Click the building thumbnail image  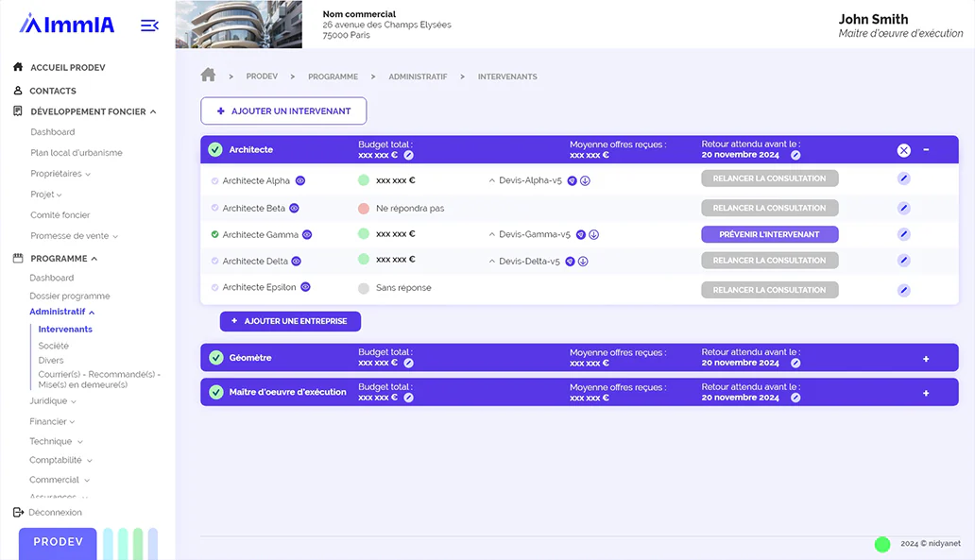coord(239,25)
